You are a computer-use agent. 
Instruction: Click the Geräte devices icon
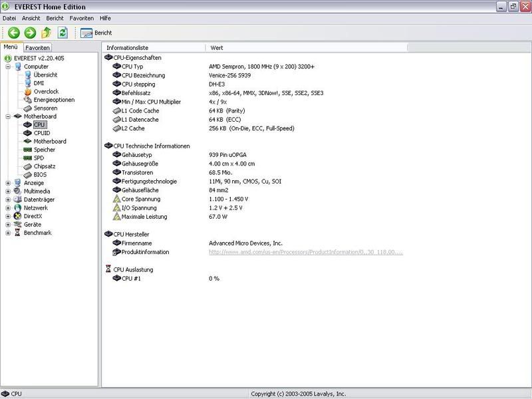tap(18, 225)
